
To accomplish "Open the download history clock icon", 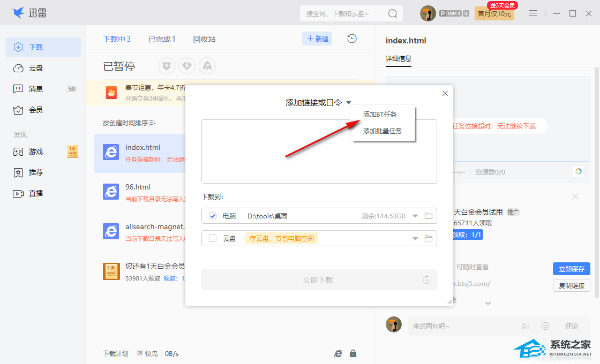I will coord(352,39).
